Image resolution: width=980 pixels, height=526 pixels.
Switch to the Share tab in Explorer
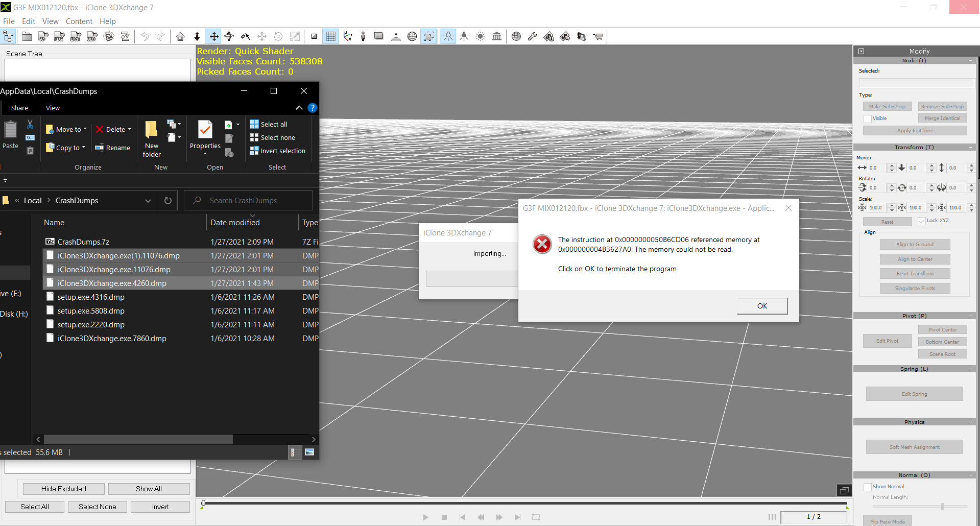tap(19, 108)
